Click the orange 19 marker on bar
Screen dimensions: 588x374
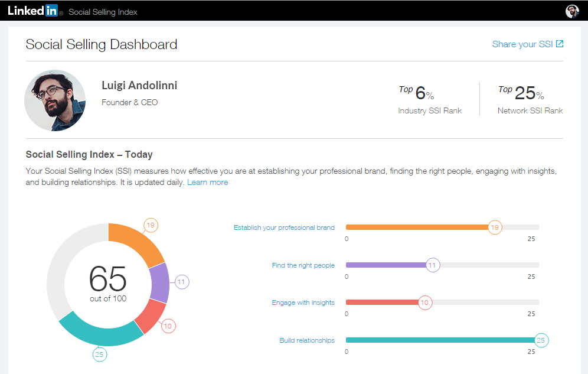tap(495, 227)
